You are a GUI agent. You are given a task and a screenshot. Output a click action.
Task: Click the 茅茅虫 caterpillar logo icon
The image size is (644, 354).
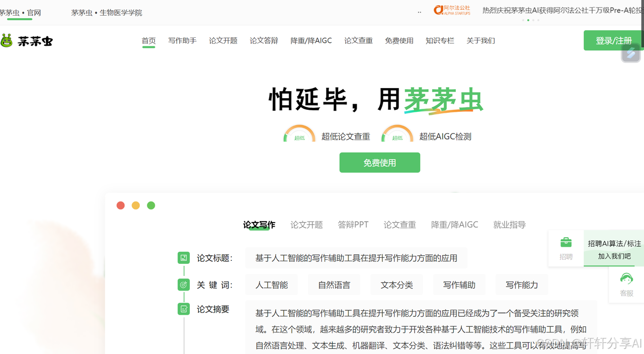(7, 41)
